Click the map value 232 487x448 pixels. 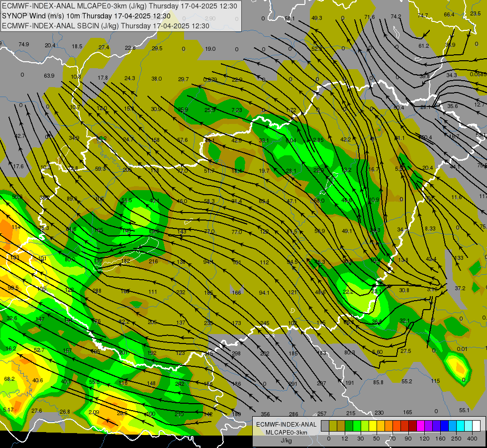(181, 292)
